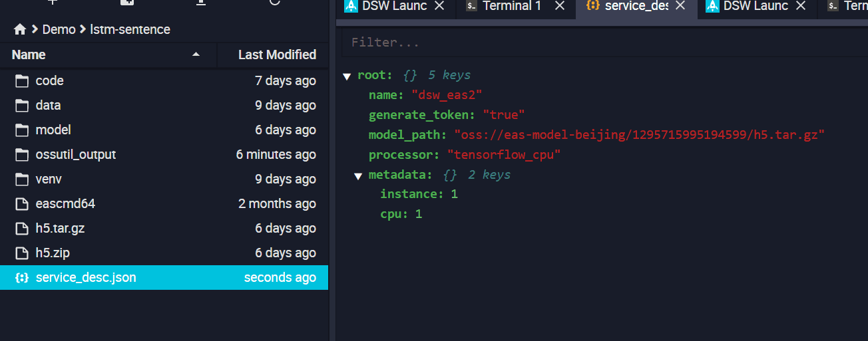Switch to the Terminal 1 tab
This screenshot has width=868, height=341.
tap(511, 6)
